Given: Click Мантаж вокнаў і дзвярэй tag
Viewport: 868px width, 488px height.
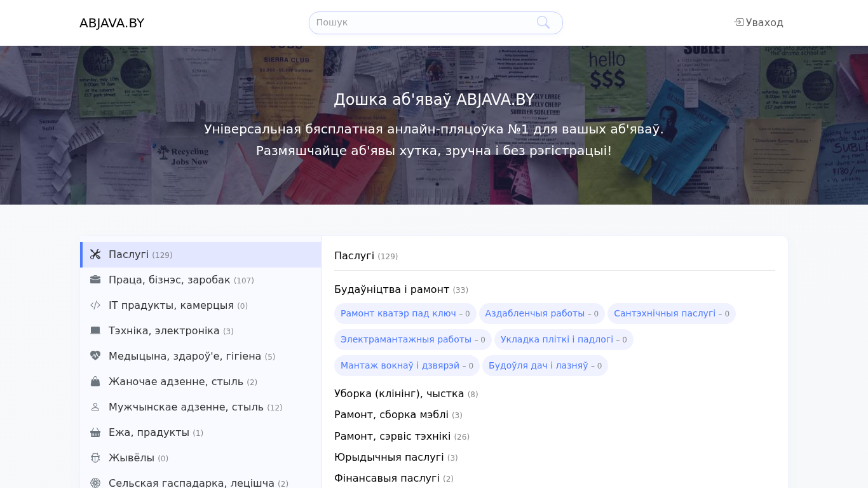Looking at the screenshot, I should (x=407, y=365).
